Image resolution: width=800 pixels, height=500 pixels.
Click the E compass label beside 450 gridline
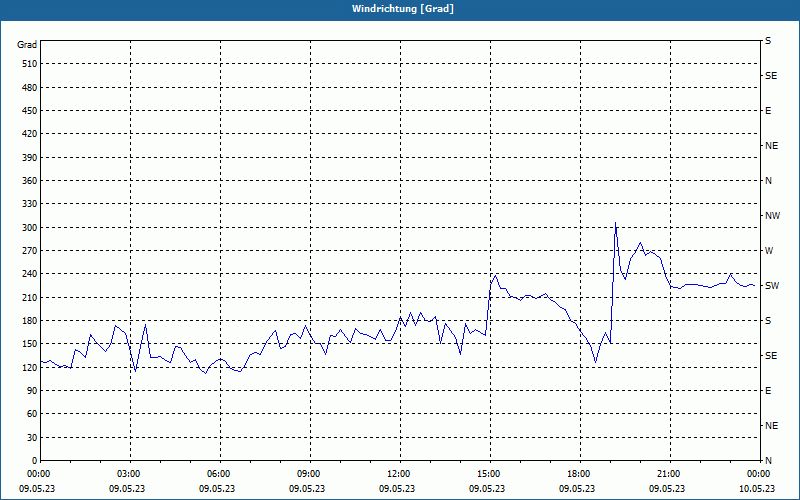[x=768, y=111]
